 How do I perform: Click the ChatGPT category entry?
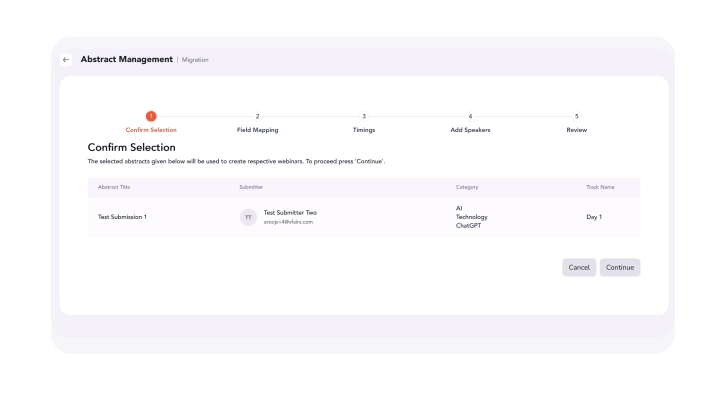coord(468,226)
